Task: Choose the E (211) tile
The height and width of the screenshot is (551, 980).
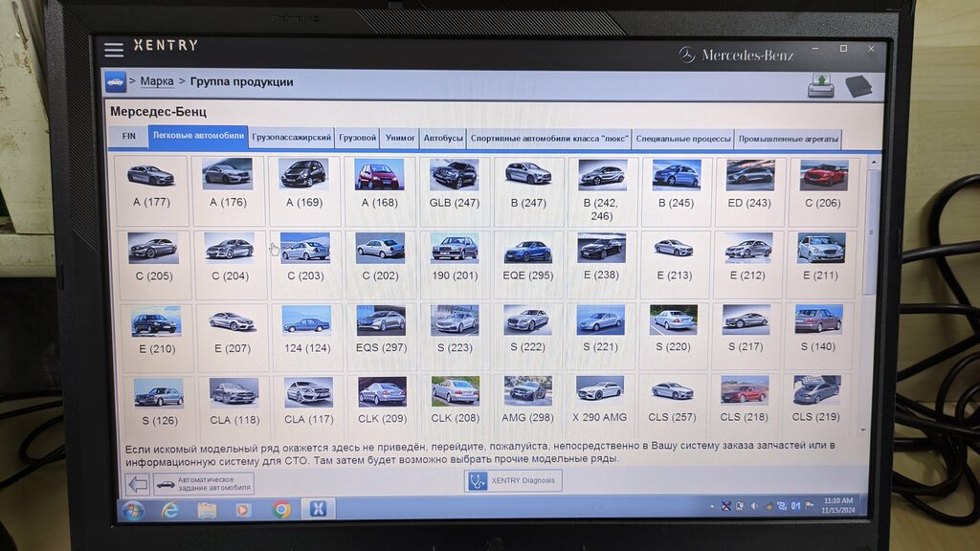Action: pyautogui.click(x=820, y=264)
